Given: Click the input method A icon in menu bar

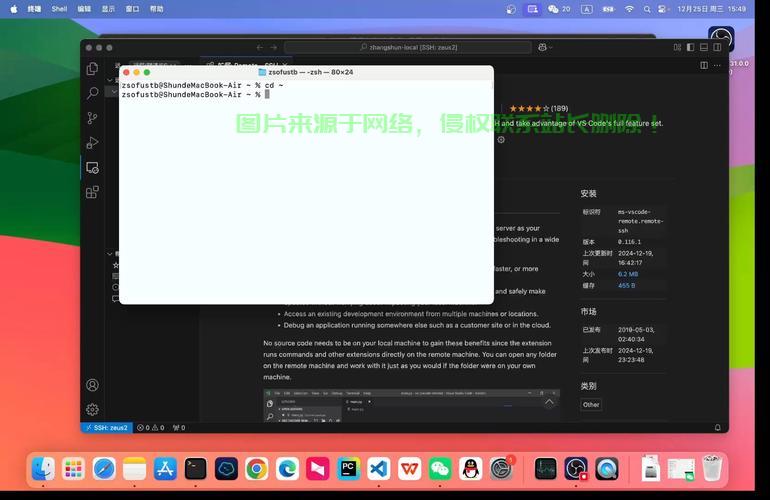Looking at the screenshot, I should pos(587,9).
